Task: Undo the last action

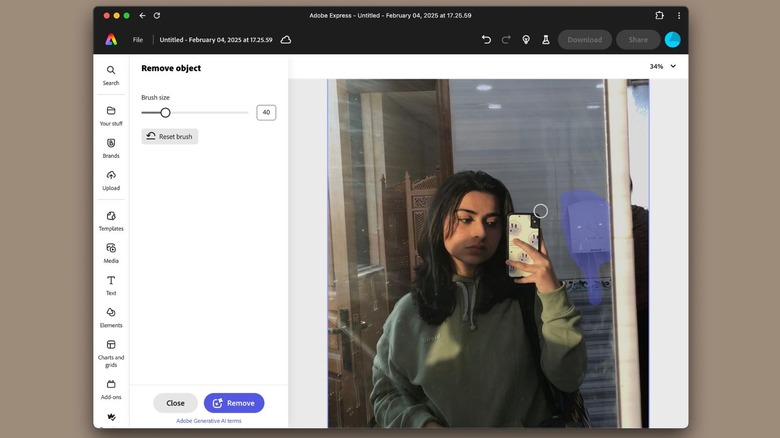Action: click(x=486, y=40)
